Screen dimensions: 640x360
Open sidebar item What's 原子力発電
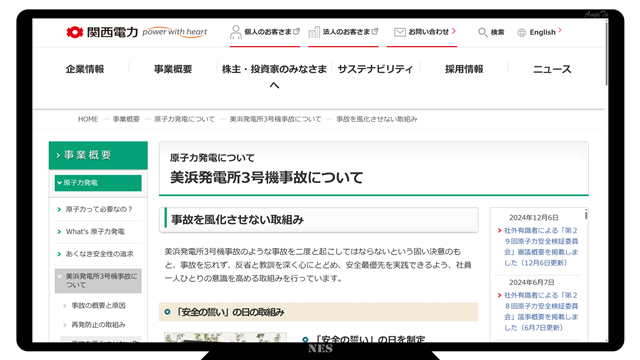[95, 231]
